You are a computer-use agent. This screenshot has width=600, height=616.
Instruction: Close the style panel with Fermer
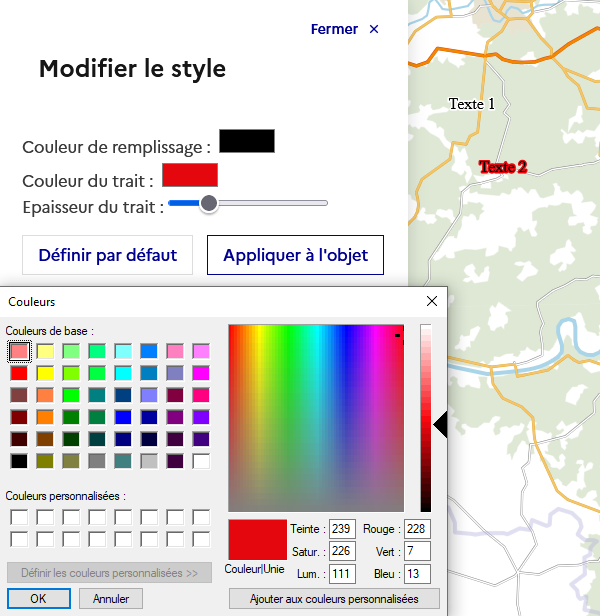(x=345, y=29)
